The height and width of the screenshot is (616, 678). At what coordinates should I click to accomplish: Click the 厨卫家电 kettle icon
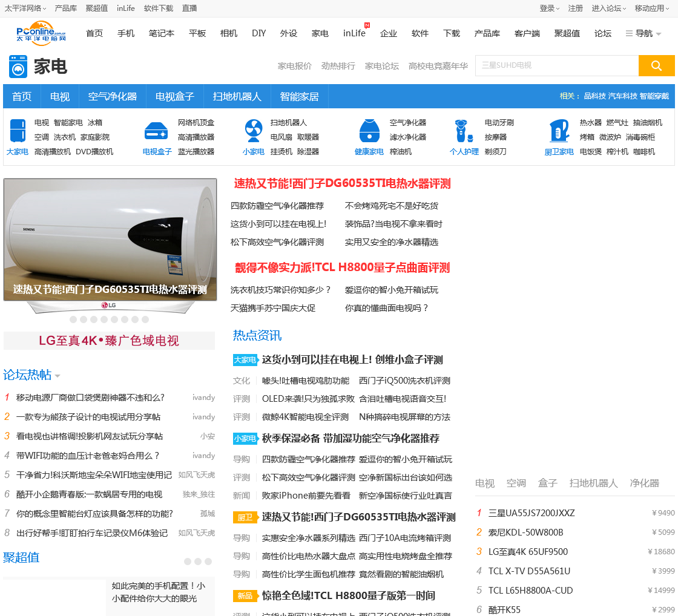[x=559, y=131]
